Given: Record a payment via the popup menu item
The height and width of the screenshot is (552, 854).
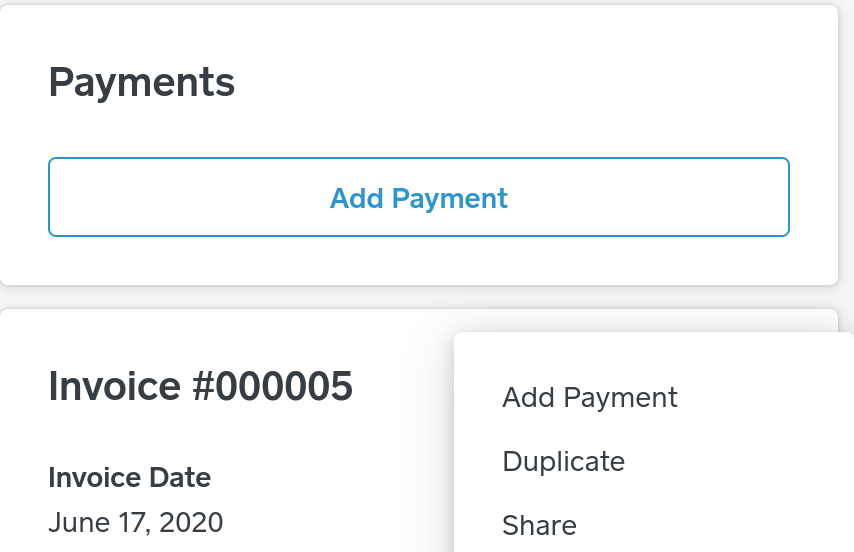Looking at the screenshot, I should tap(590, 397).
